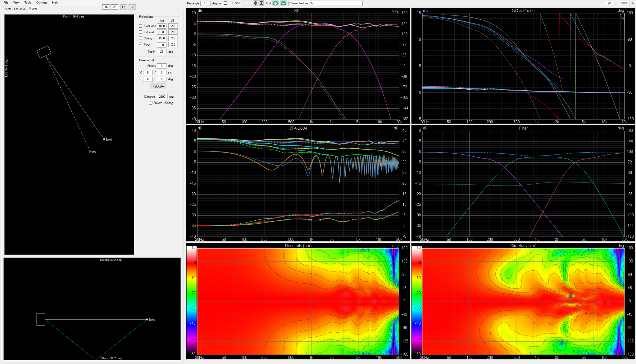The image size is (636, 364).
Task: Enable Front wall reflection checkbox
Action: [x=141, y=26]
